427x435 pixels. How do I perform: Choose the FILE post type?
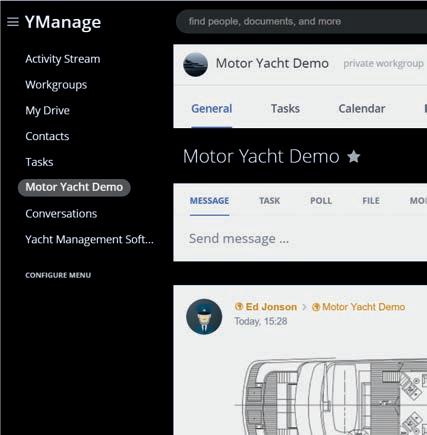tap(371, 201)
